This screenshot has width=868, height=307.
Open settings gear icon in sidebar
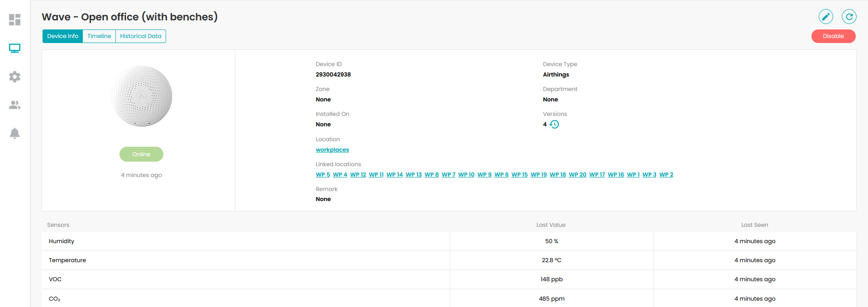[14, 77]
